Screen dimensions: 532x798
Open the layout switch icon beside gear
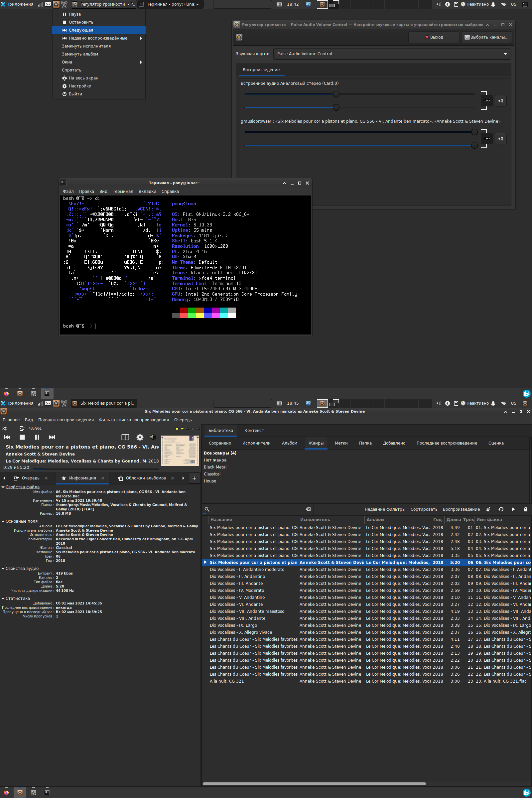pos(125,437)
